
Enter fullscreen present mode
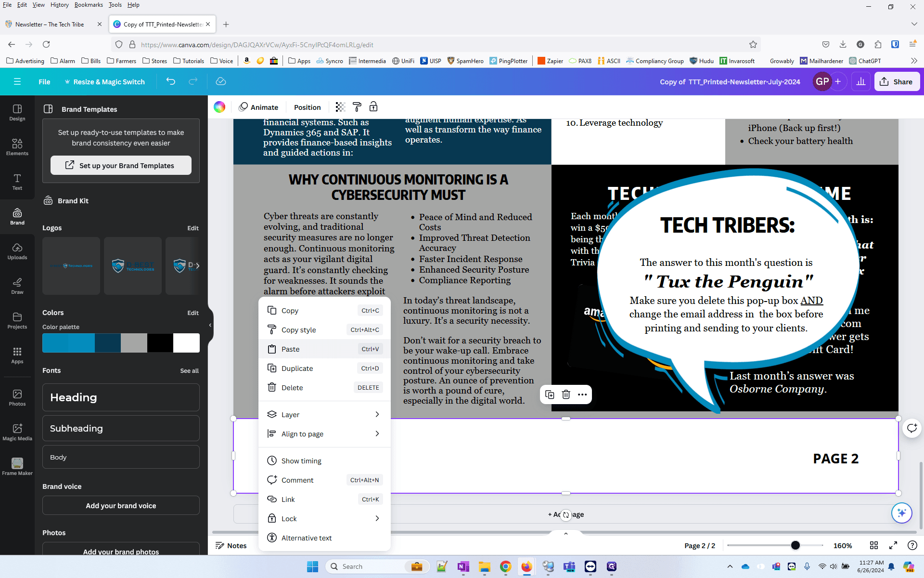[893, 545]
